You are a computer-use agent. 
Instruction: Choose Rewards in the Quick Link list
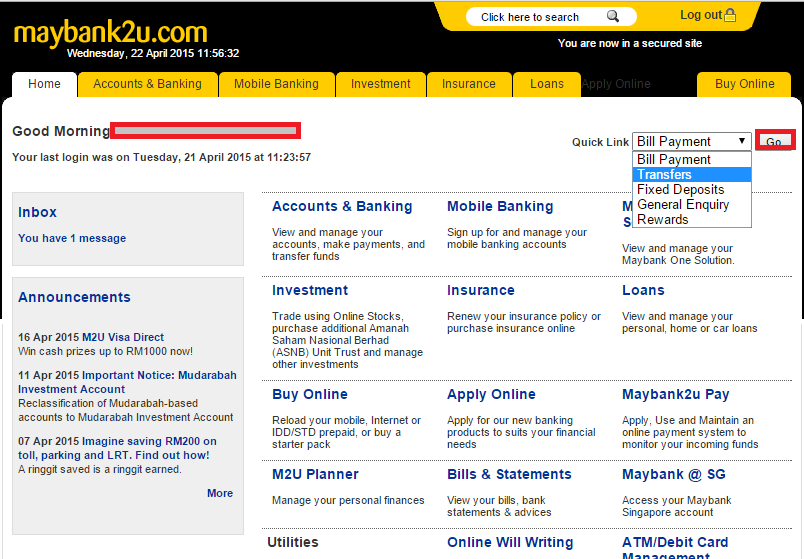tap(692, 219)
